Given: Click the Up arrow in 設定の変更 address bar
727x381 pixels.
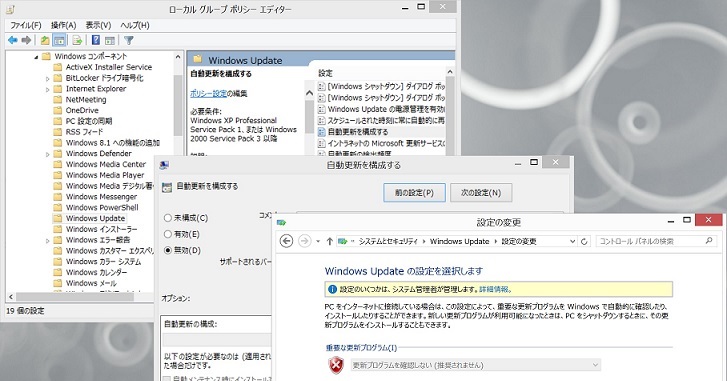Looking at the screenshot, I should [x=330, y=241].
